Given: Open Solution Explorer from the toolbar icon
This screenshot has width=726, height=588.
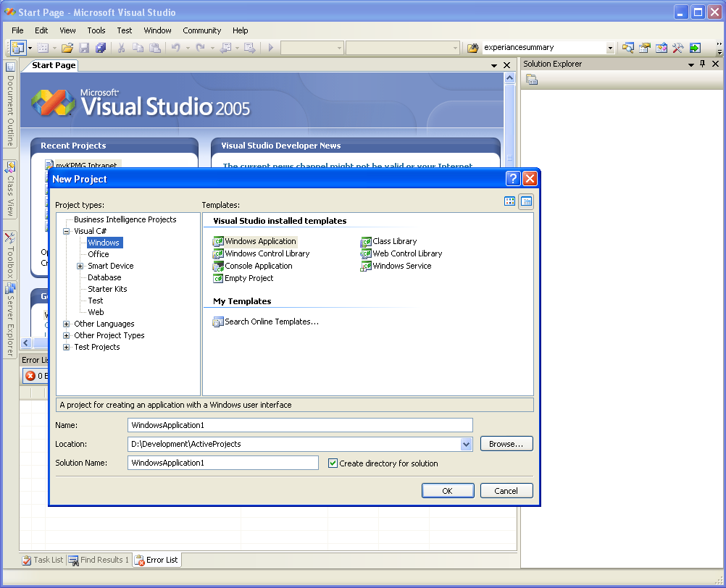Looking at the screenshot, I should (x=628, y=48).
